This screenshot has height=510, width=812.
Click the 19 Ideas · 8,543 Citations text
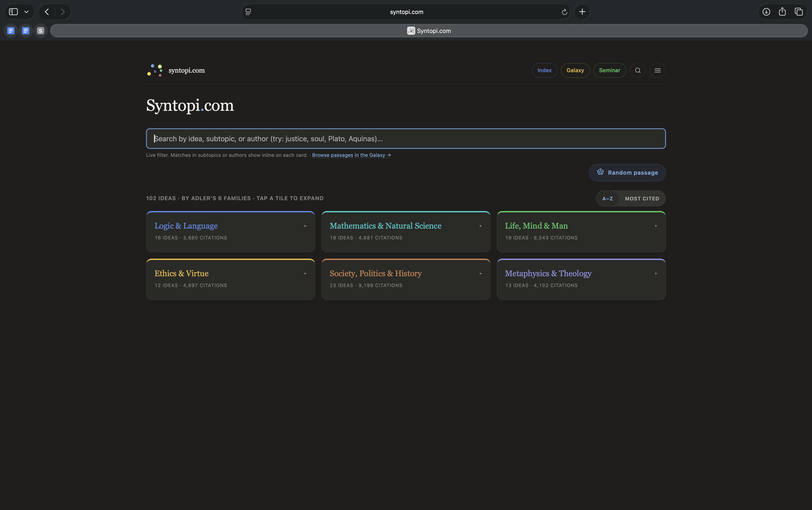(x=541, y=238)
